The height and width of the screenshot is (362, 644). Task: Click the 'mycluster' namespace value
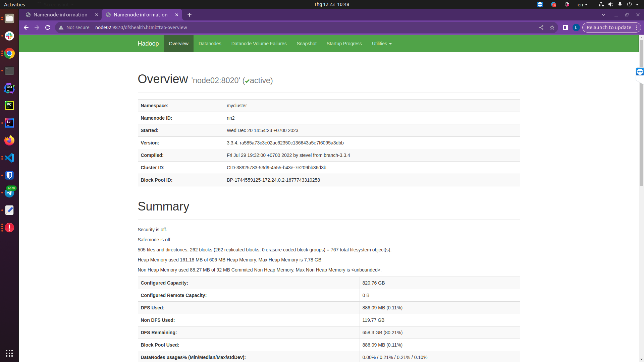coord(237,106)
